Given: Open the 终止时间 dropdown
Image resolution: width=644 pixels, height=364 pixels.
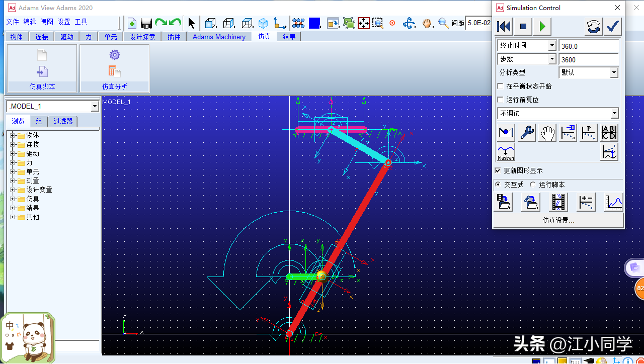Looking at the screenshot, I should (552, 46).
